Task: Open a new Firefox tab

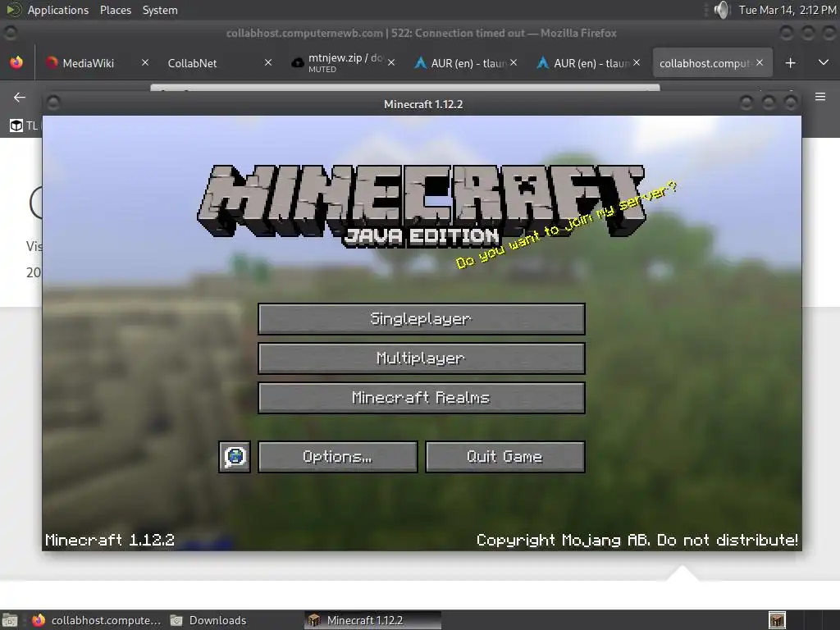Action: tap(790, 63)
